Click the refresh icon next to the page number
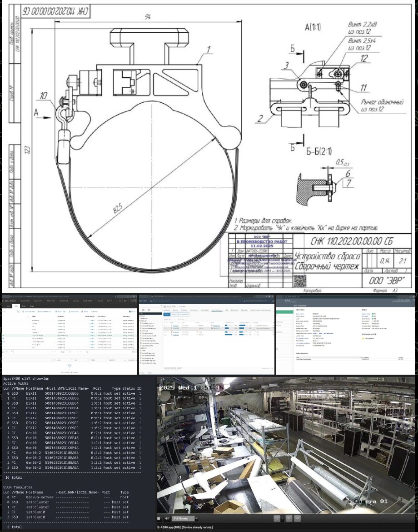The width and height of the screenshot is (418, 532). pyautogui.click(x=87, y=352)
